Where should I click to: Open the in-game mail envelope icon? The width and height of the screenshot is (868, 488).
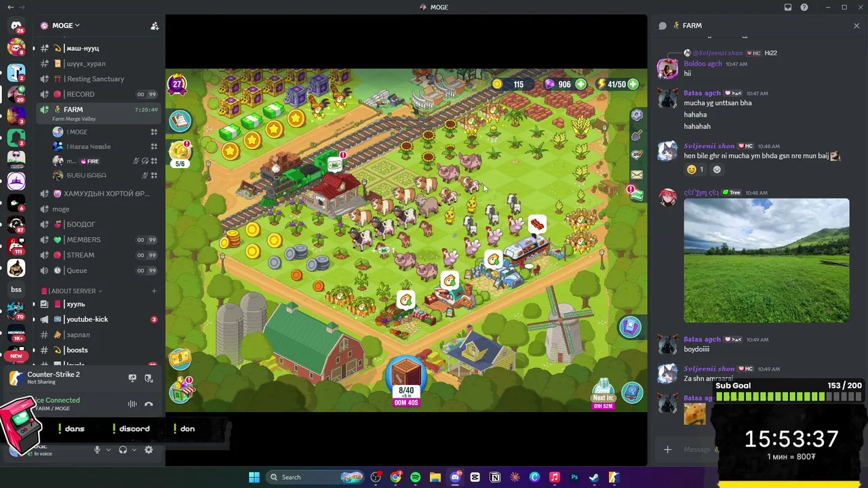(637, 175)
